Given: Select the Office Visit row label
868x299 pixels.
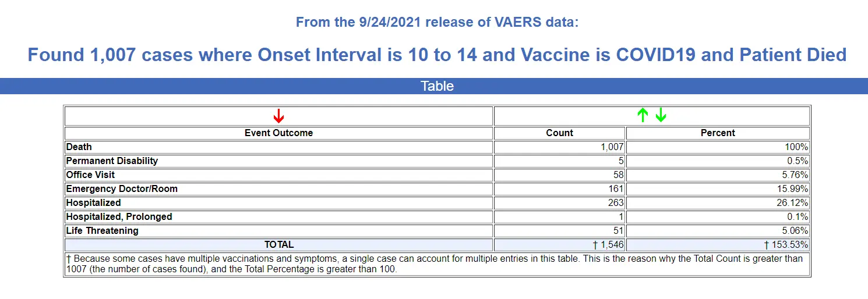Looking at the screenshot, I should [90, 175].
